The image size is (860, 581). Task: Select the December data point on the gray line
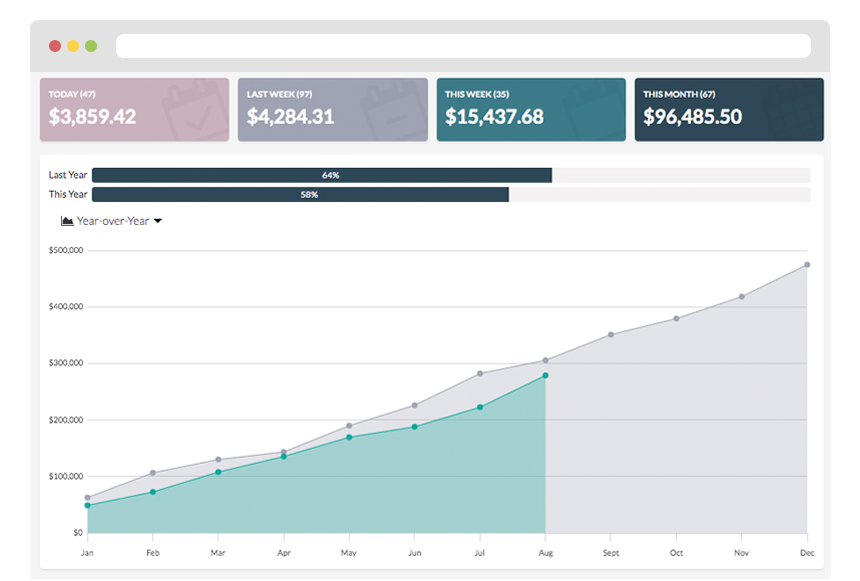tap(807, 266)
